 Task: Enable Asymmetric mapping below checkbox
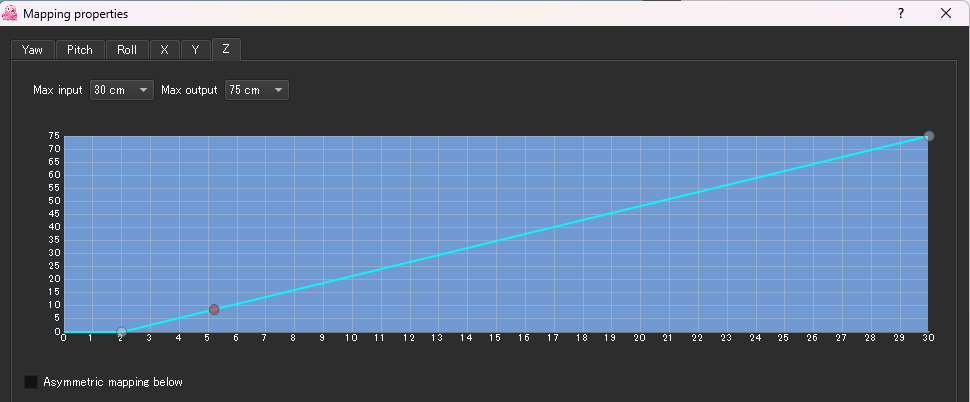[31, 382]
